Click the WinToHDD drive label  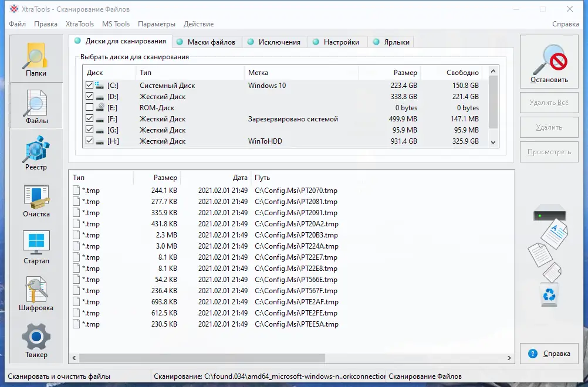pos(265,141)
